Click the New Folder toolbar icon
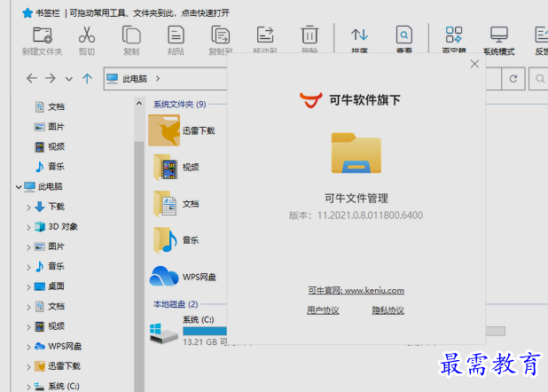This screenshot has height=392, width=548. coord(43,35)
